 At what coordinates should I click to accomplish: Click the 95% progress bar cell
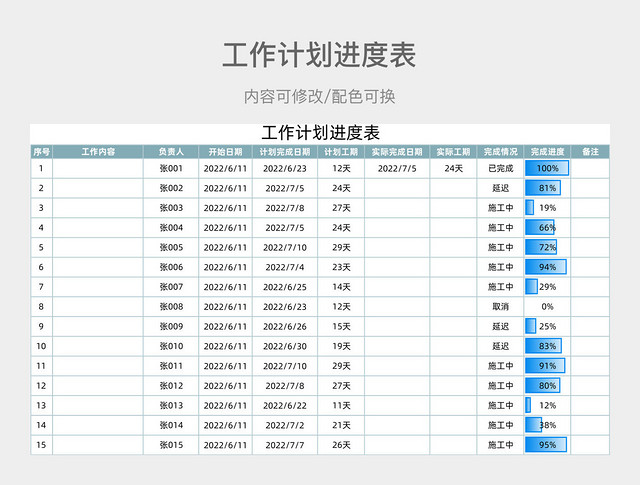pos(547,445)
